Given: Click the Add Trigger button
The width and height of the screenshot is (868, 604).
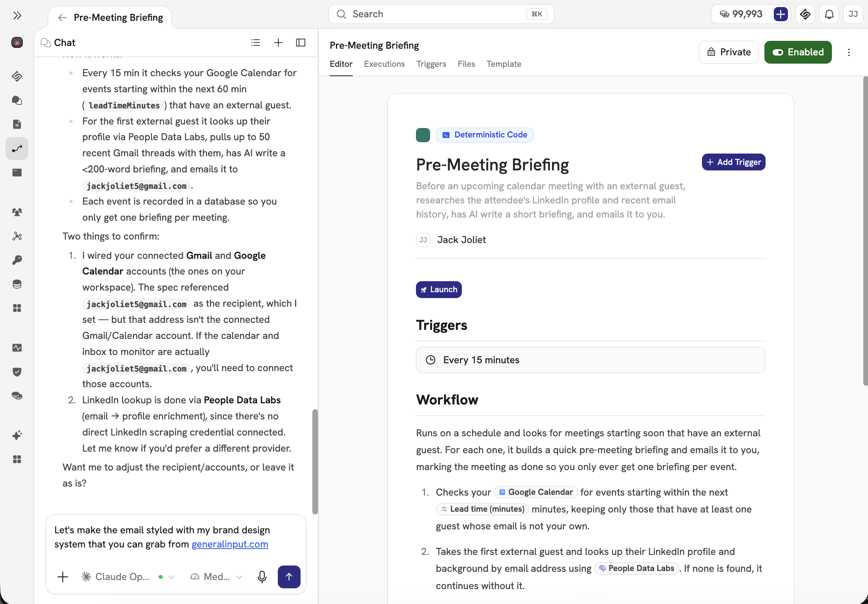Looking at the screenshot, I should click(733, 162).
